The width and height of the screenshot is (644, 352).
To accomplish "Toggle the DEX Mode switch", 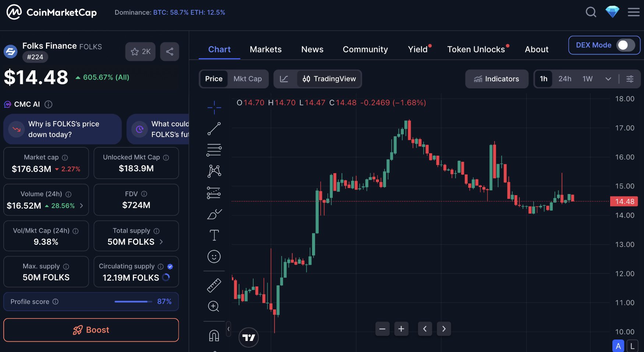I will click(626, 45).
